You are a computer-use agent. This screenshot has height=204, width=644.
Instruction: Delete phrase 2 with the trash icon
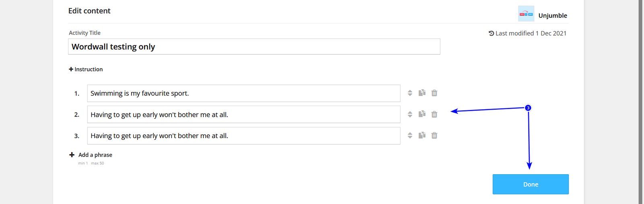tap(434, 114)
